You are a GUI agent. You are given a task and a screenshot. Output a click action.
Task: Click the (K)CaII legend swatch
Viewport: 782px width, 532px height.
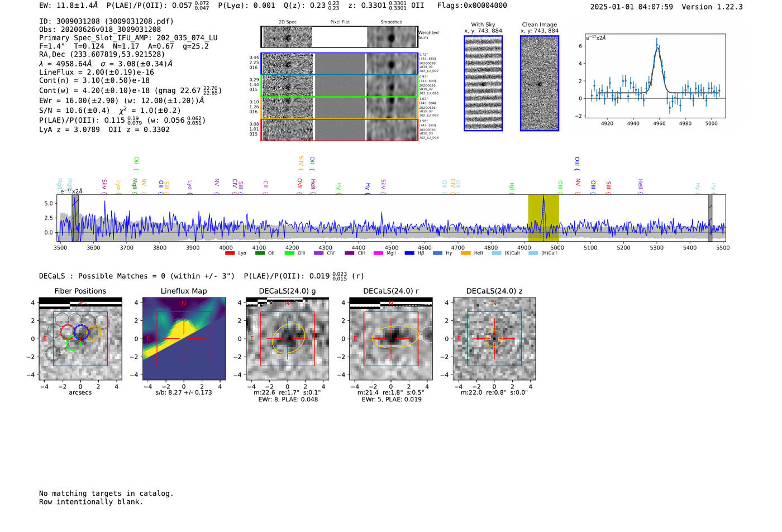coord(496,253)
